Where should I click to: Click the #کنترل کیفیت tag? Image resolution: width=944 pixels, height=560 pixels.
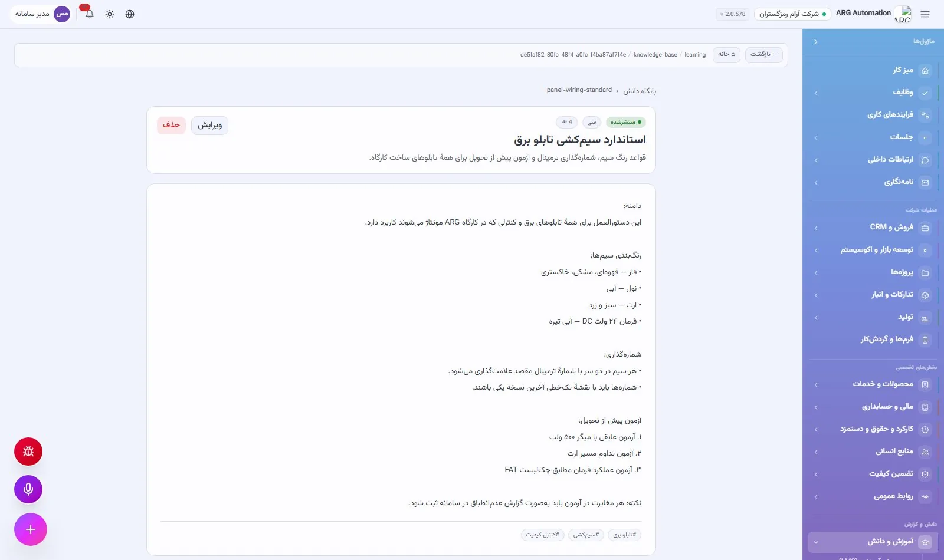tap(543, 535)
